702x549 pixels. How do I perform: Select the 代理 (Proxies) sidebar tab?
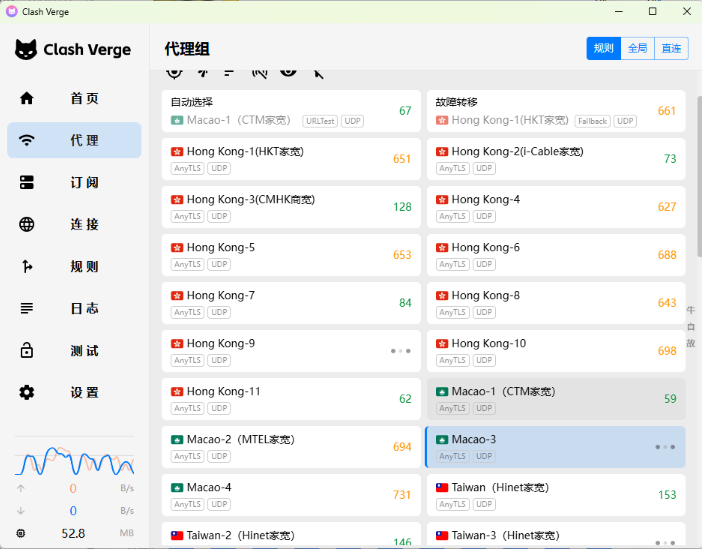pos(74,140)
